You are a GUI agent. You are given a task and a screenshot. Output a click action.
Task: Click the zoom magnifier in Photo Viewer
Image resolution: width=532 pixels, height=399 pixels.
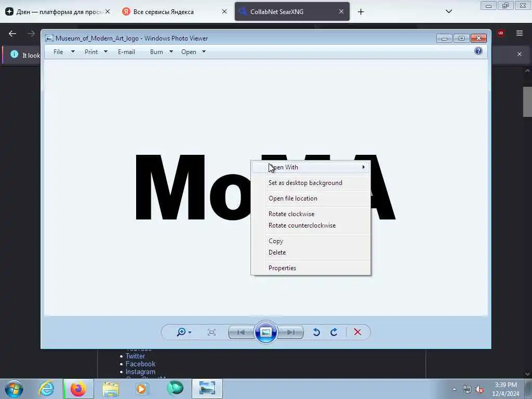click(x=181, y=332)
